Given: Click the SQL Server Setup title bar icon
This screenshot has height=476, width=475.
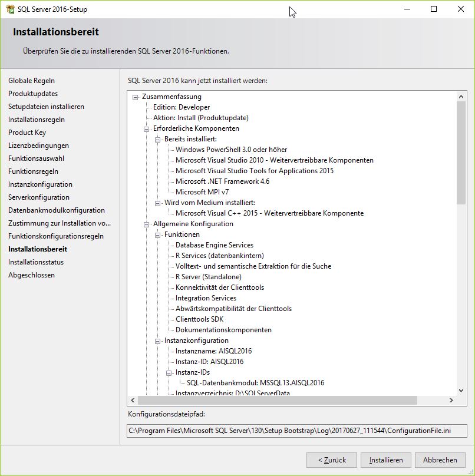Looking at the screenshot, I should [11, 9].
